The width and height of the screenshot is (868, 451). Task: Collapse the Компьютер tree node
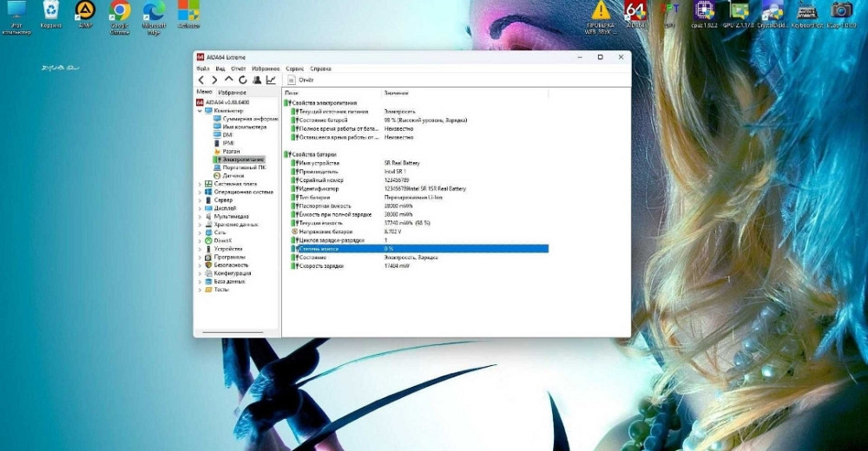(x=200, y=110)
